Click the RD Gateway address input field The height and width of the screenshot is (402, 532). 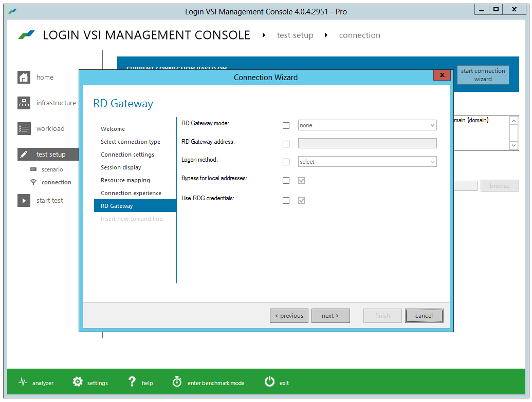coord(367,143)
